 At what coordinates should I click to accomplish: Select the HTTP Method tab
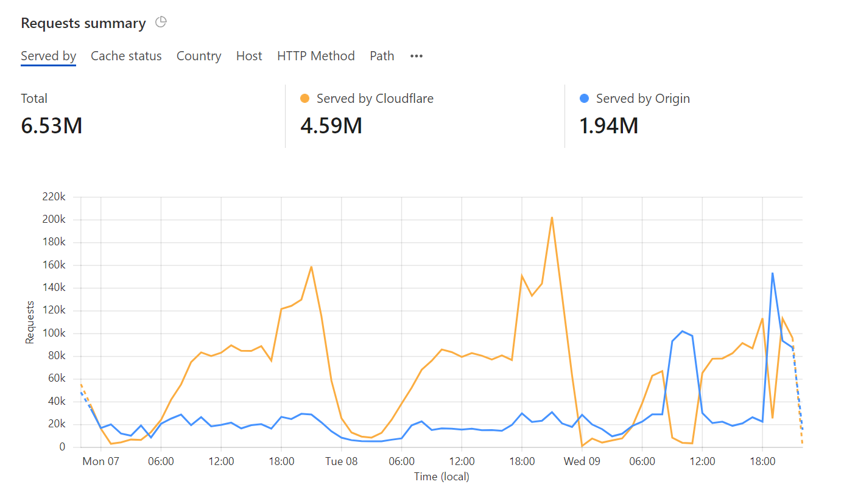[315, 56]
